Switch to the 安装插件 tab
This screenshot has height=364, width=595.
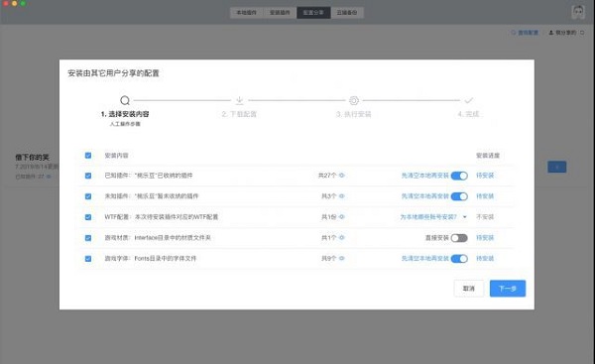(280, 13)
